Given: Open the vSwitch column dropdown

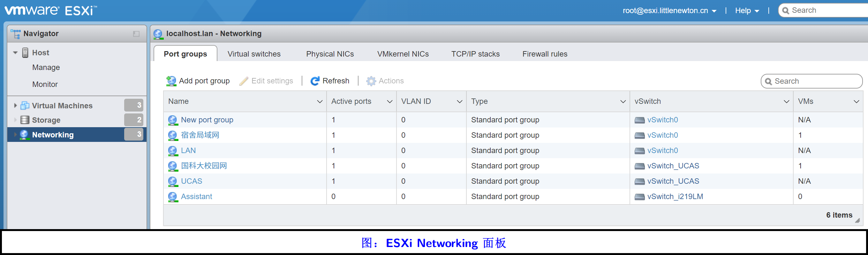Looking at the screenshot, I should coord(786,102).
